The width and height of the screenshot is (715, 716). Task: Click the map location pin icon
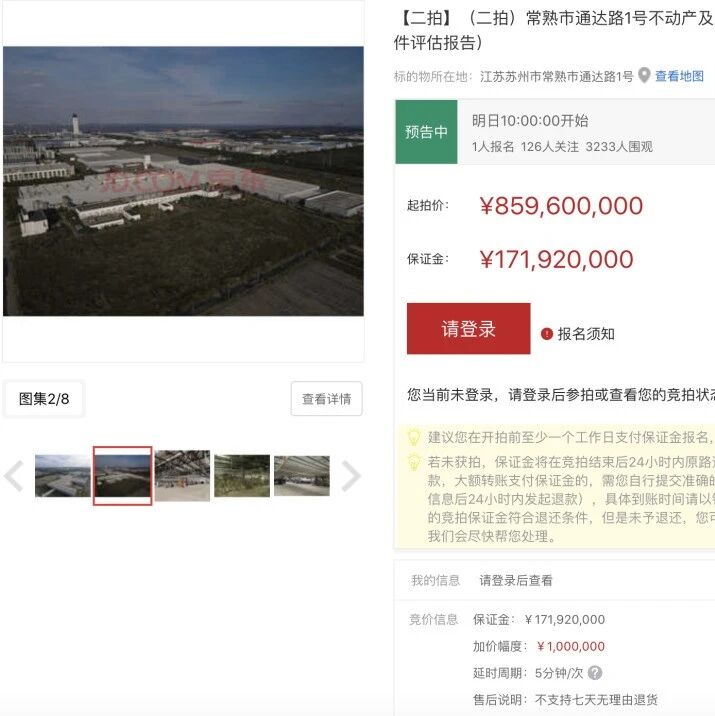[x=644, y=75]
